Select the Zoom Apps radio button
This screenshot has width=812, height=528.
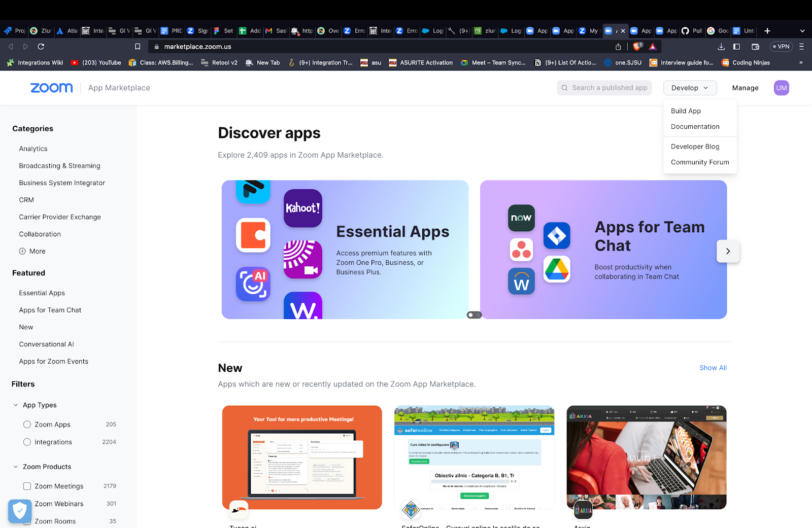(x=27, y=425)
